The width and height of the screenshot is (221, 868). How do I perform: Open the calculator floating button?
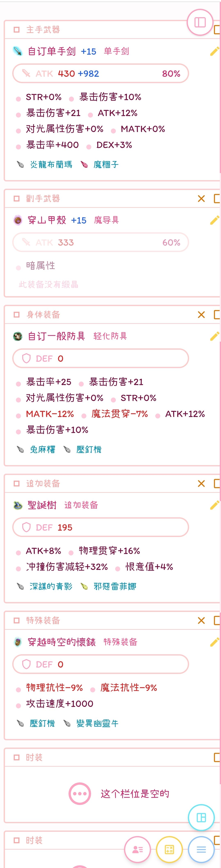click(169, 849)
